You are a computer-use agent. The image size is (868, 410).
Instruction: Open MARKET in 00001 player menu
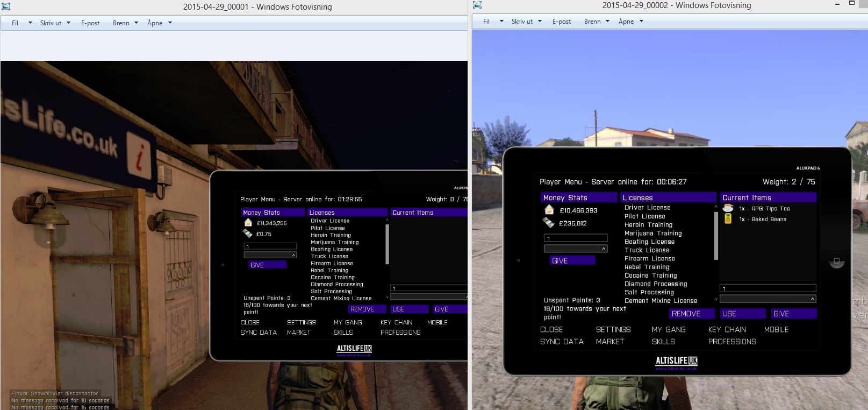(299, 333)
